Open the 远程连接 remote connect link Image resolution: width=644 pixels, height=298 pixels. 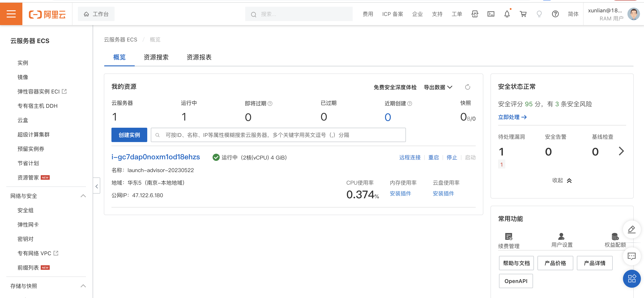[409, 158]
